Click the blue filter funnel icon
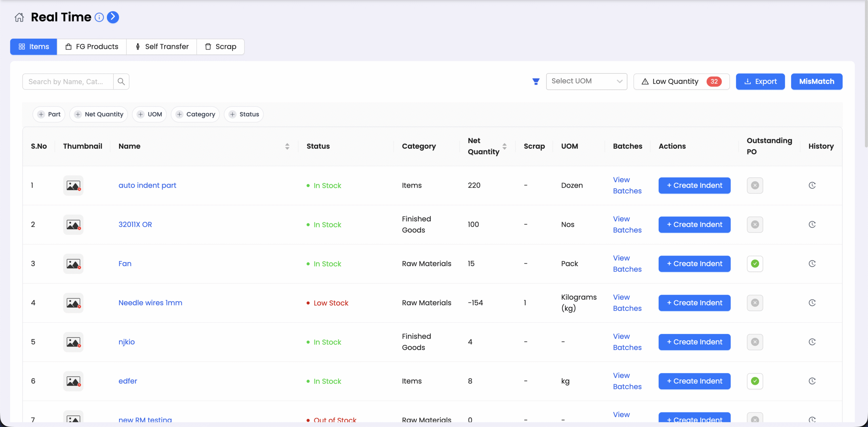Screen dimensions: 868x427 point(536,81)
